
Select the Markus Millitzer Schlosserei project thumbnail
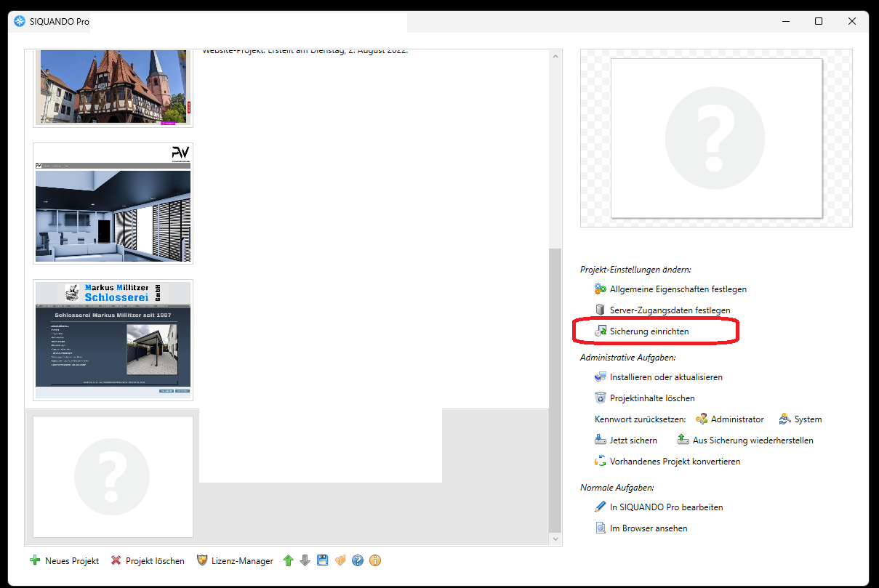click(x=113, y=340)
